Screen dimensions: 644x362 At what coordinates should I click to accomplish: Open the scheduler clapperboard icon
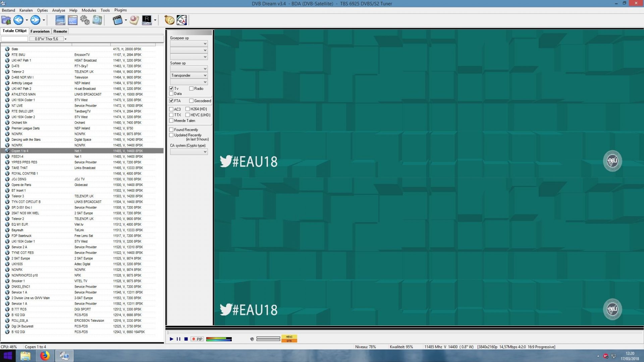(x=118, y=20)
